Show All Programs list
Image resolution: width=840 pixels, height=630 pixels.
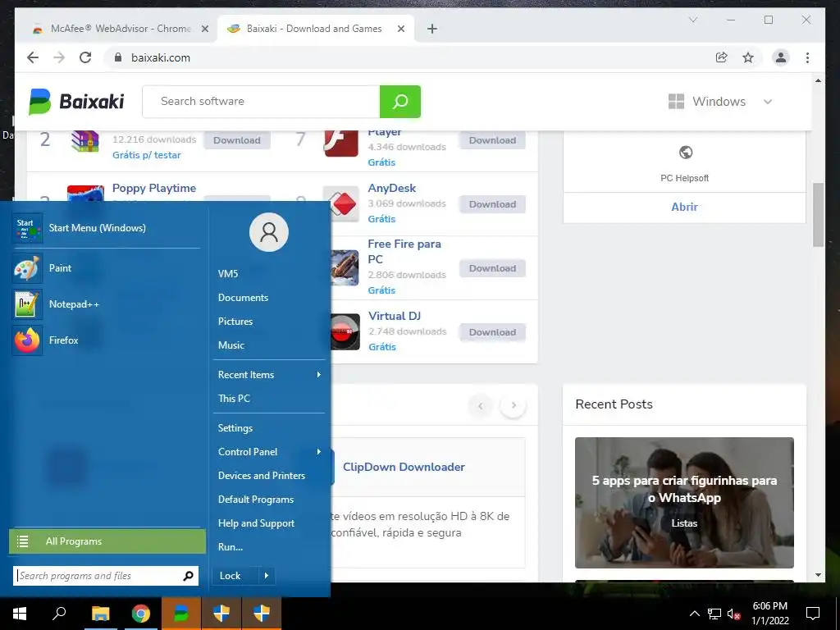[x=107, y=541]
